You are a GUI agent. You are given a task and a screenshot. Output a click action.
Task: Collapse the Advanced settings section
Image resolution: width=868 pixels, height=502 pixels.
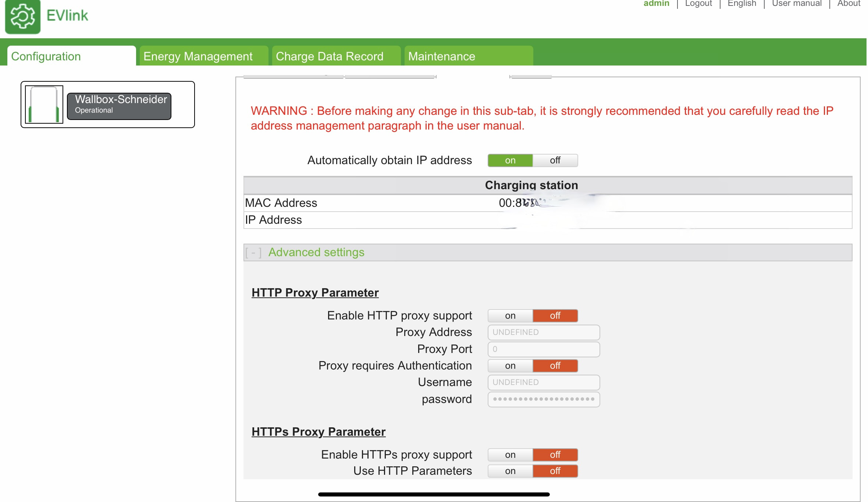coord(316,252)
